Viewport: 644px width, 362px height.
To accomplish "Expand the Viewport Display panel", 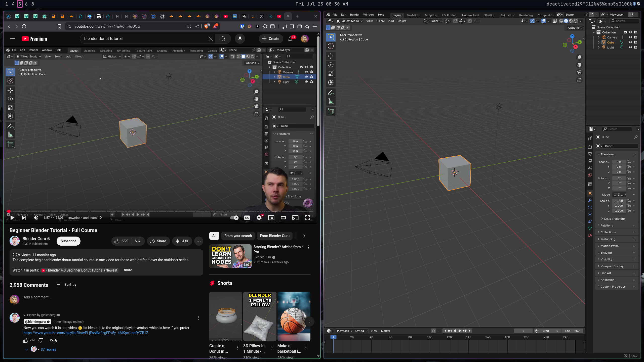I will 612,266.
